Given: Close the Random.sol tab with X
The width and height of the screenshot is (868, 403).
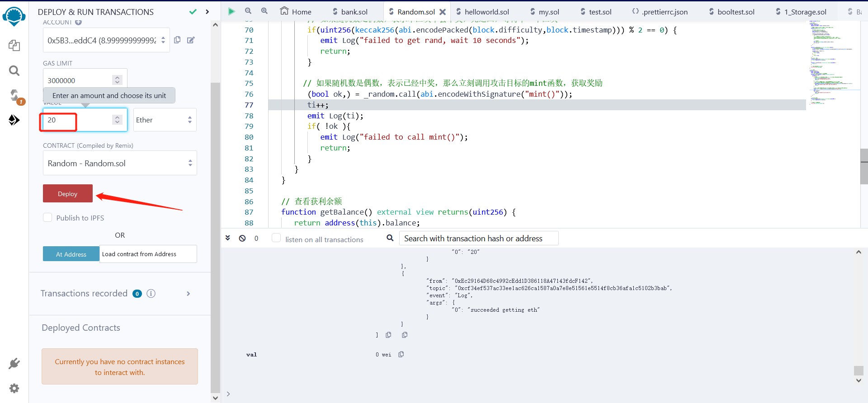Looking at the screenshot, I should point(443,12).
